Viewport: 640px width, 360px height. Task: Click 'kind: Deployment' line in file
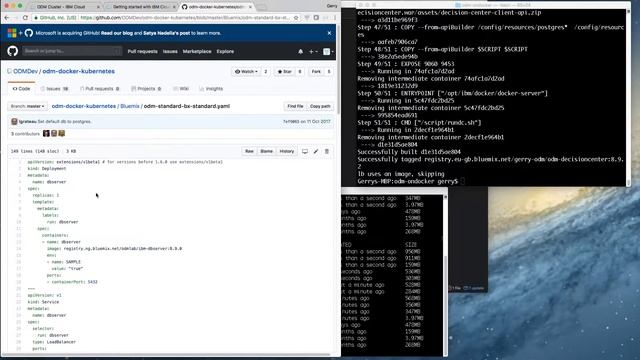[x=47, y=169]
